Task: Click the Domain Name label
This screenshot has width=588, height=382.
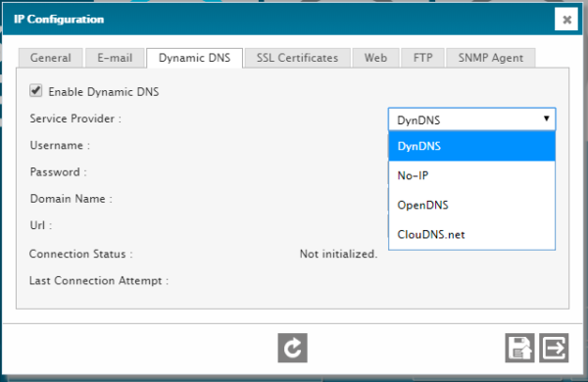Action: pos(71,199)
